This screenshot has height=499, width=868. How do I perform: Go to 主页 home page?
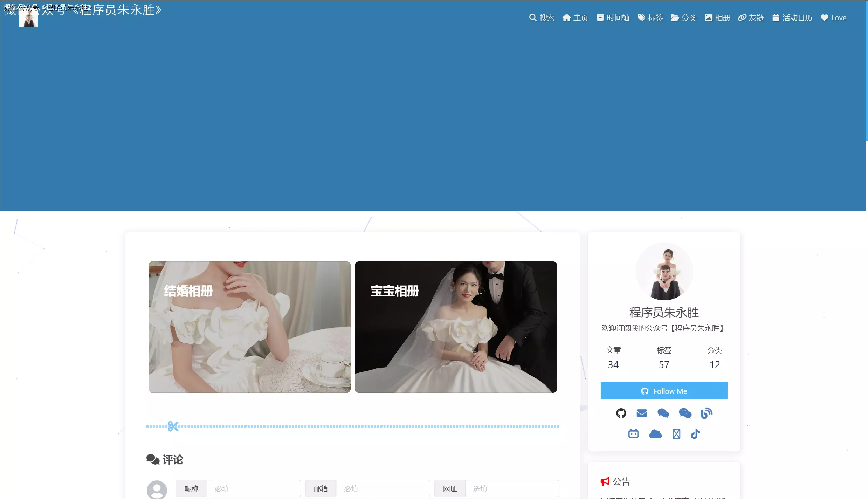(x=575, y=18)
